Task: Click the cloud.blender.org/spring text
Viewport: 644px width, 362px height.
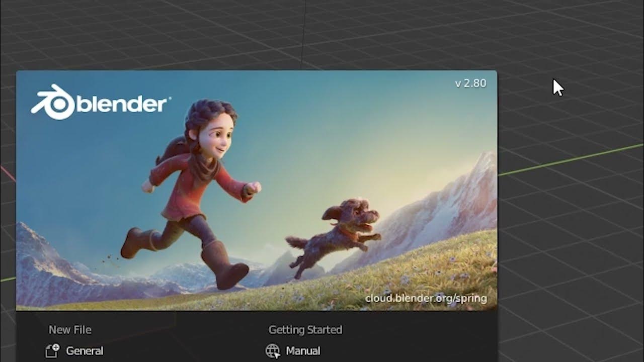Action: (x=426, y=299)
